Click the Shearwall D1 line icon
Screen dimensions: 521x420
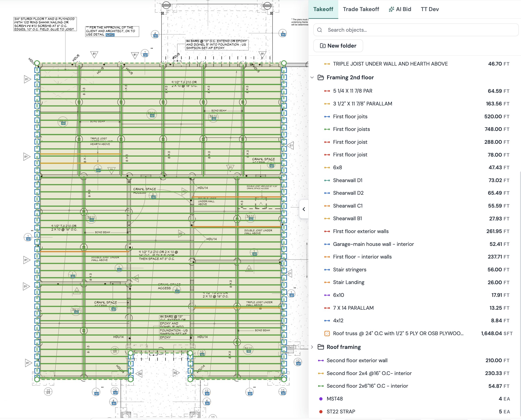point(327,180)
